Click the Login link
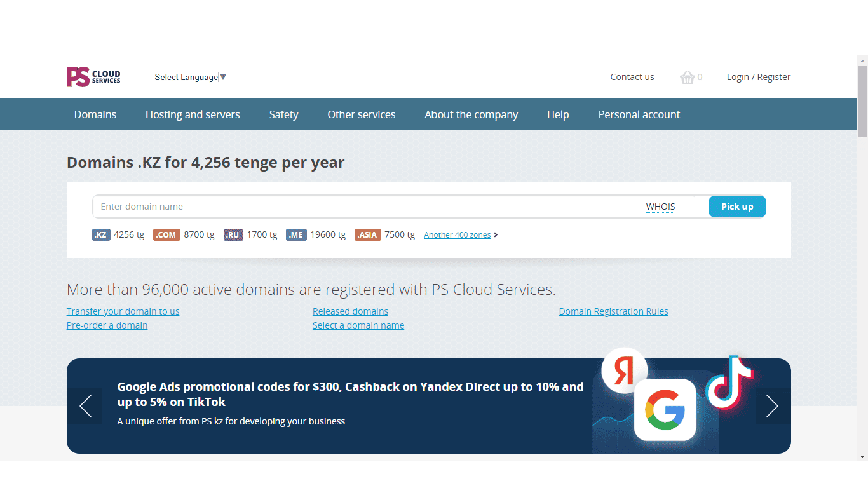This screenshot has width=868, height=488. pyautogui.click(x=738, y=77)
